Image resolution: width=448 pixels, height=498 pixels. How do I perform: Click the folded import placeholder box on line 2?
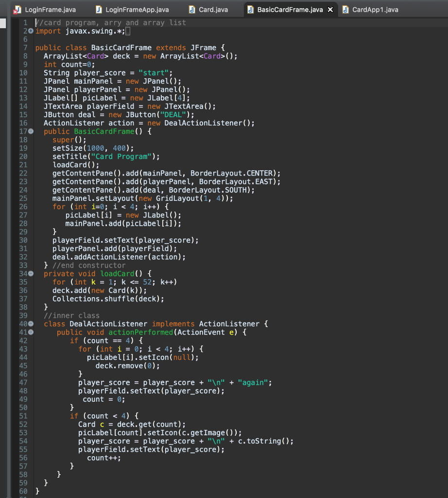coord(128,31)
